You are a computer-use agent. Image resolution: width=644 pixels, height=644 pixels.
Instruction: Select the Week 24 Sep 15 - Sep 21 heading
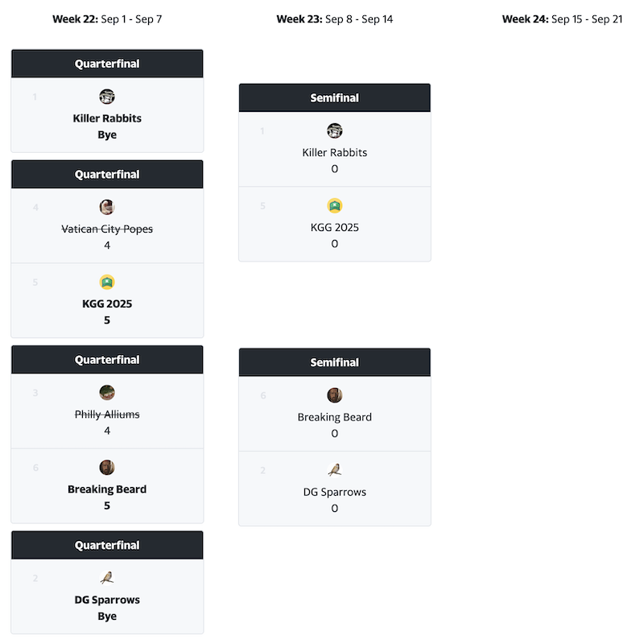tap(562, 19)
